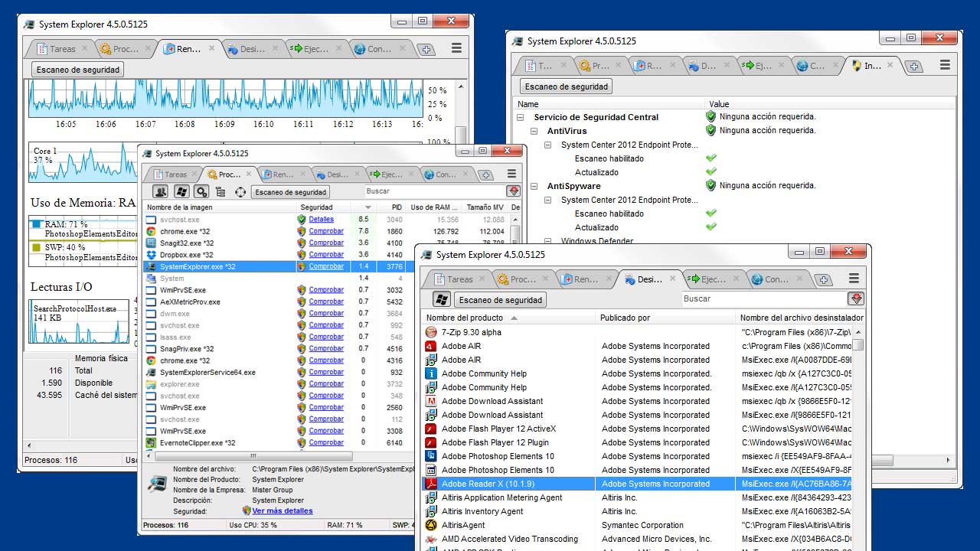Collapse the Servicio de Seguridad Central node
Viewport: 980px width, 551px height.
click(x=520, y=117)
